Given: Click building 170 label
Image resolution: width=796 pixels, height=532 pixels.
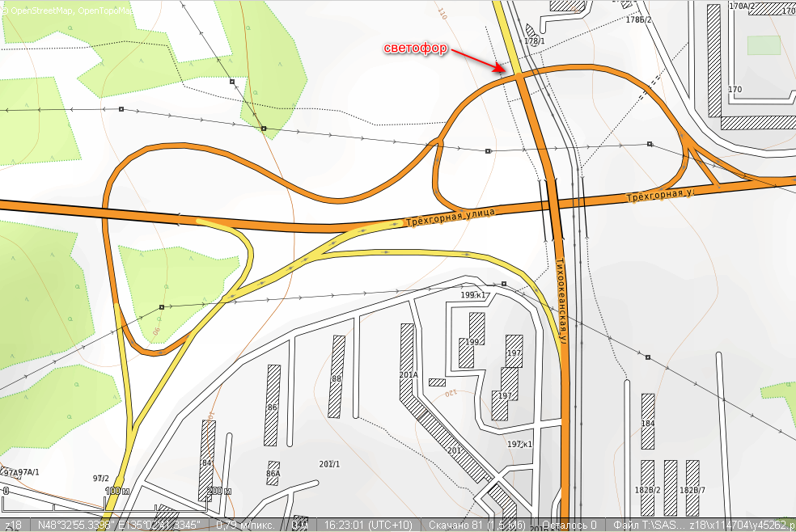Looking at the screenshot, I should tap(735, 89).
